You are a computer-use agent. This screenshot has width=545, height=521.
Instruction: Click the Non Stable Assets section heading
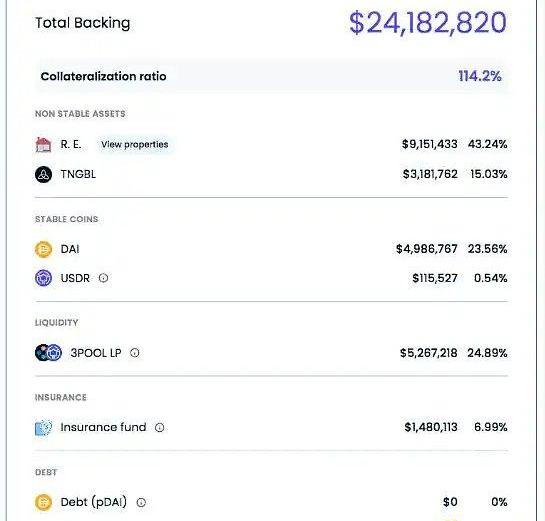pos(80,114)
